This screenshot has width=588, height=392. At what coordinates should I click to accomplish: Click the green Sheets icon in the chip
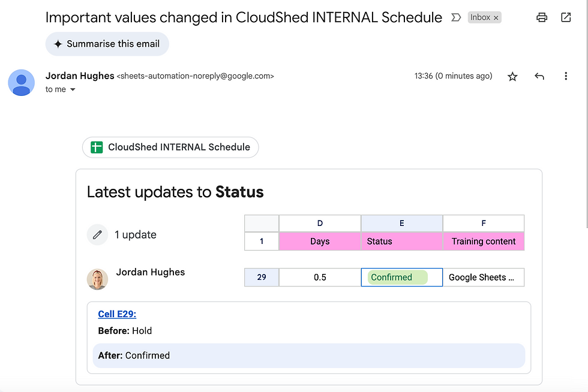click(x=97, y=147)
